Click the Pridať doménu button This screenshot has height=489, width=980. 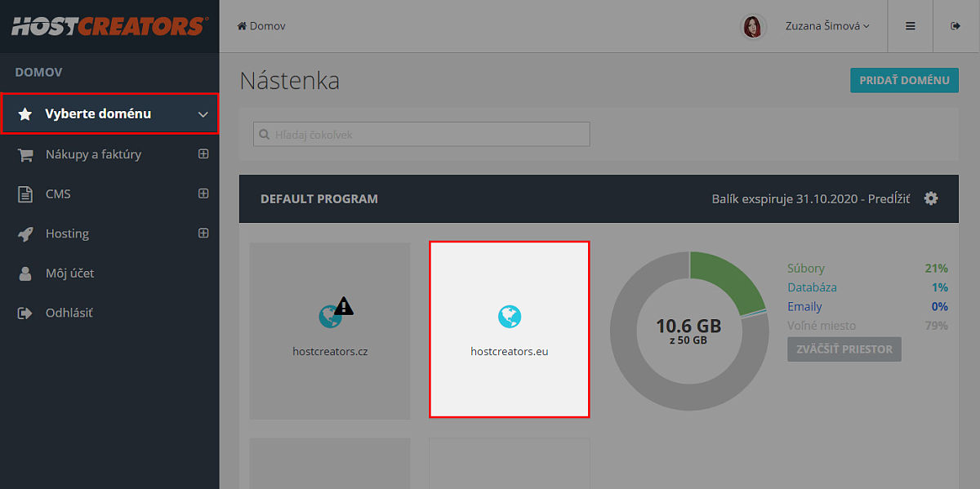tap(904, 80)
